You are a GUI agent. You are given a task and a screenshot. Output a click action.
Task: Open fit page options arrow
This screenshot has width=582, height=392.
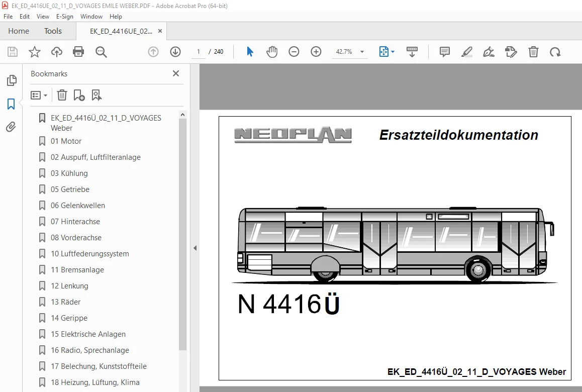tap(393, 52)
